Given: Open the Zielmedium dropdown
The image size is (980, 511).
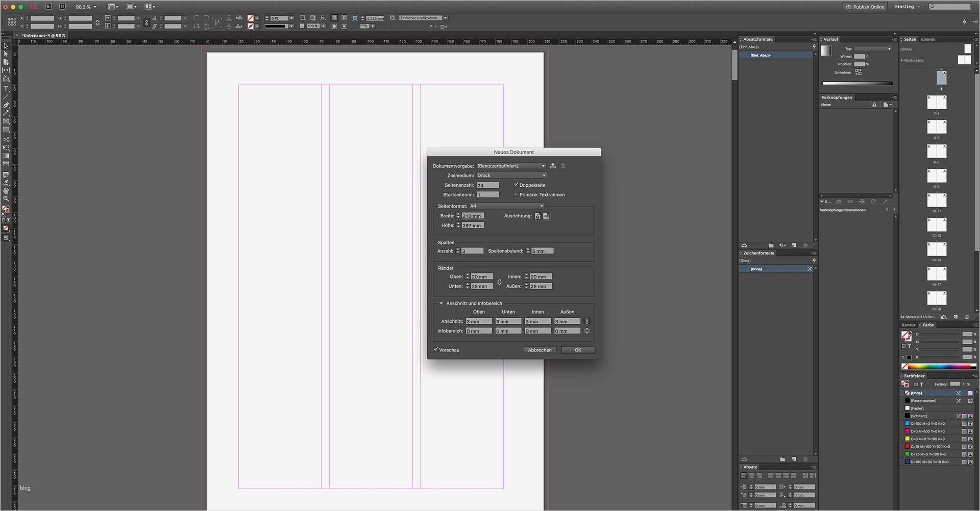Looking at the screenshot, I should click(x=510, y=175).
